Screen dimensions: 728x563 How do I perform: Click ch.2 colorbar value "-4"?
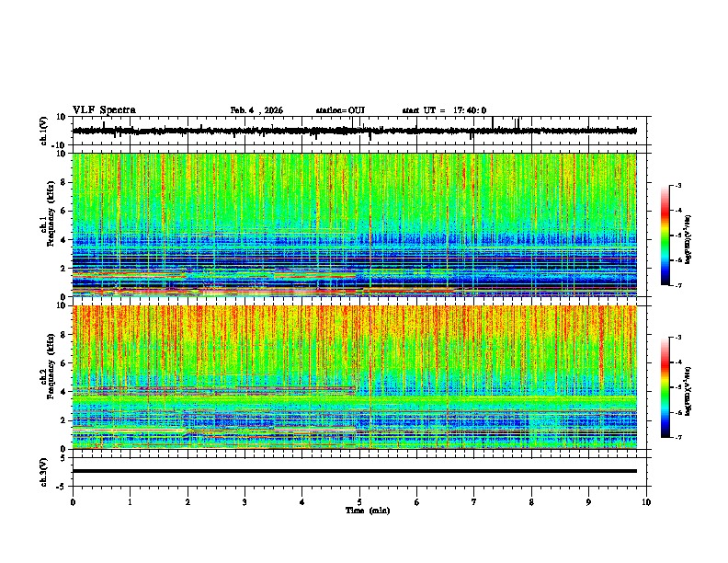pyautogui.click(x=678, y=362)
